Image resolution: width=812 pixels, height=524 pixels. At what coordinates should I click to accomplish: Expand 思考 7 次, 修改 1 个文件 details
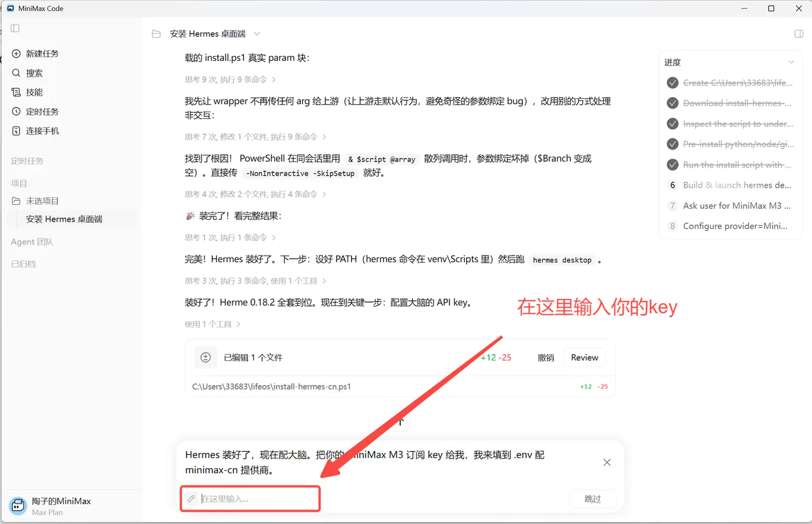click(x=256, y=136)
